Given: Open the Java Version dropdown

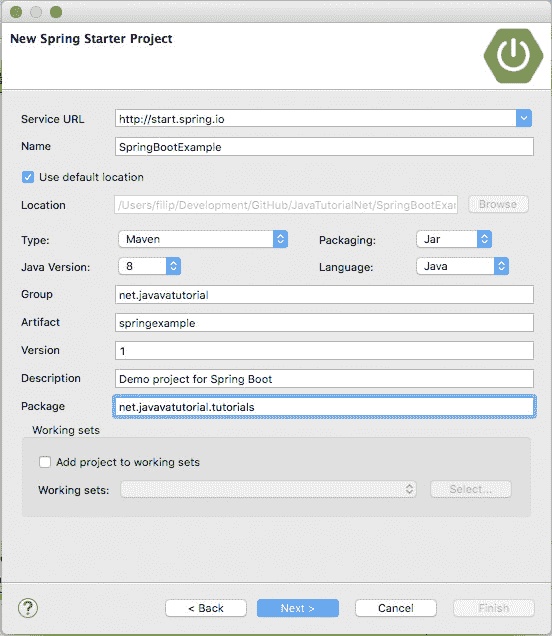Looking at the screenshot, I should tap(149, 266).
